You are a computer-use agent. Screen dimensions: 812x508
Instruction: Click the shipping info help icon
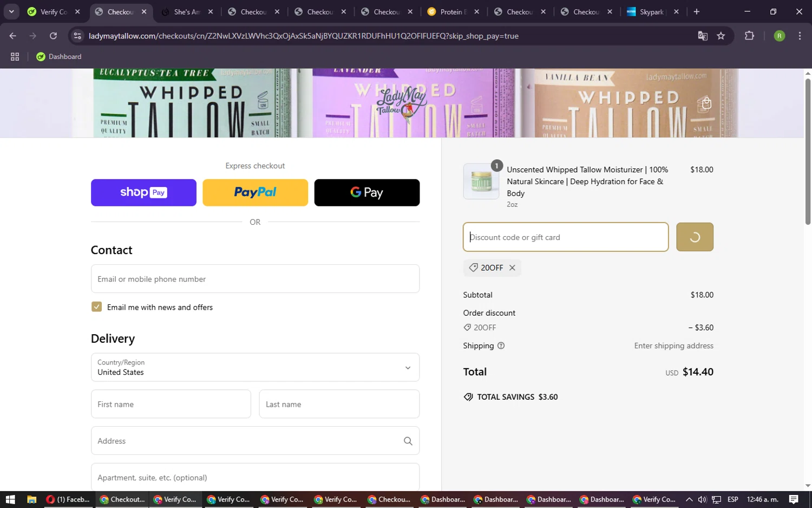tap(501, 346)
